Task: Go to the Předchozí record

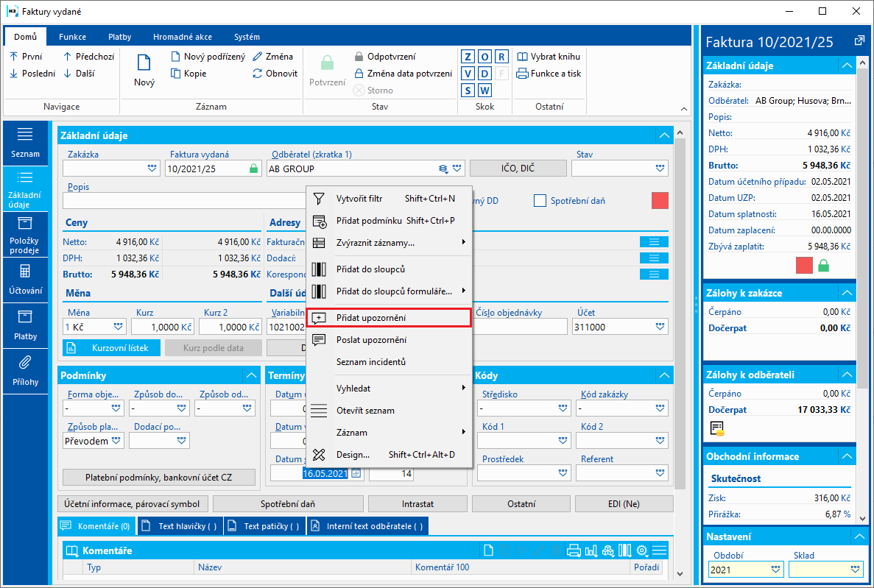Action: (88, 56)
